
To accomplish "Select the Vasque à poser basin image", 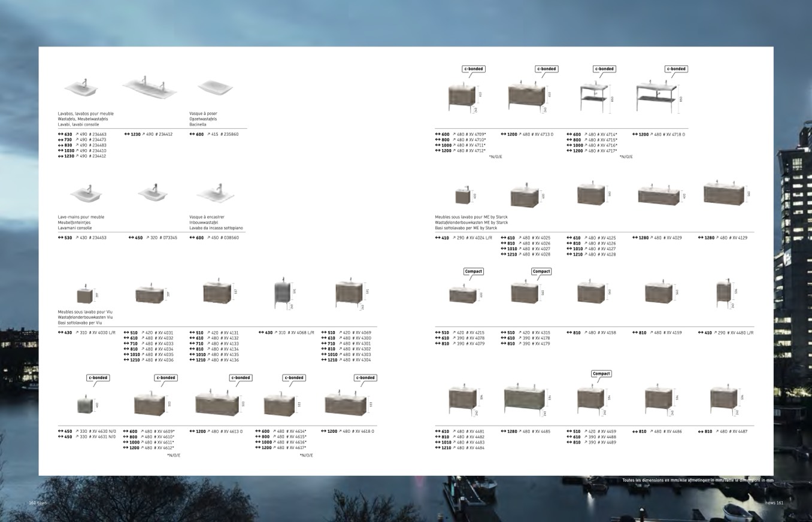I will point(215,88).
